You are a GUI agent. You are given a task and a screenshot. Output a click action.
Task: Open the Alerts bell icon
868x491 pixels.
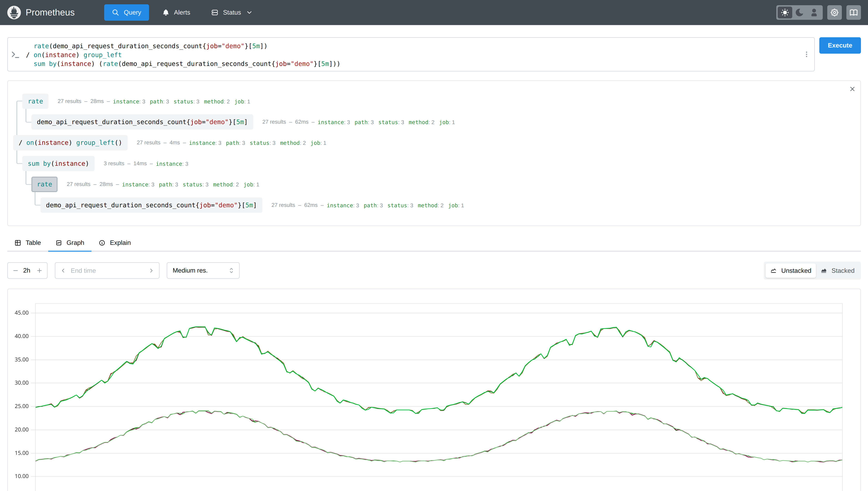coord(166,12)
